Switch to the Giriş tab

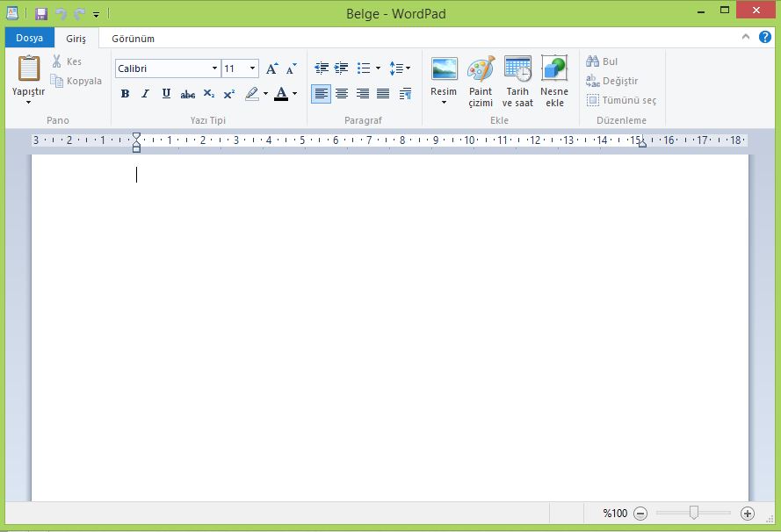pos(76,39)
